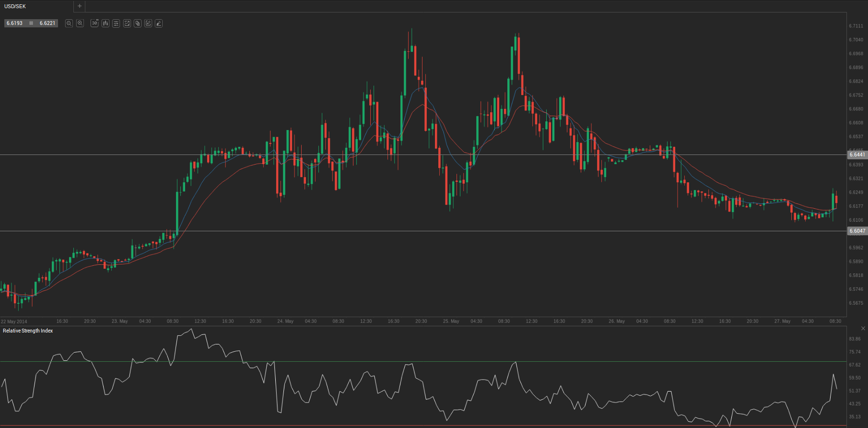Open the chart settings sliders icon
Viewport: 868px width, 428px height.
point(116,23)
